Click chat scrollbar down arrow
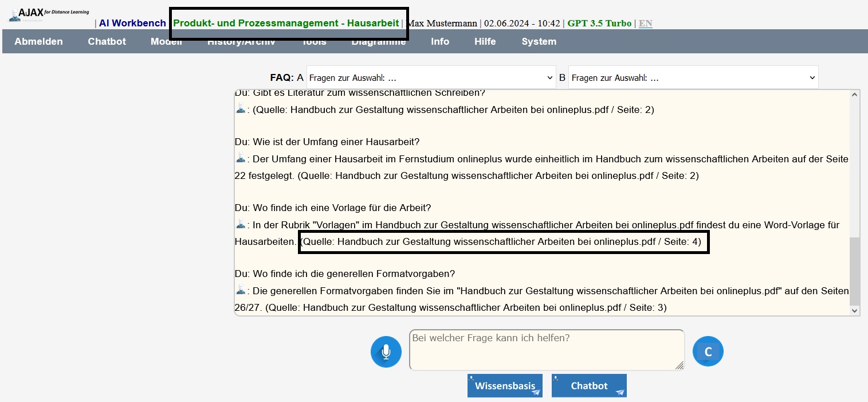 tap(855, 310)
